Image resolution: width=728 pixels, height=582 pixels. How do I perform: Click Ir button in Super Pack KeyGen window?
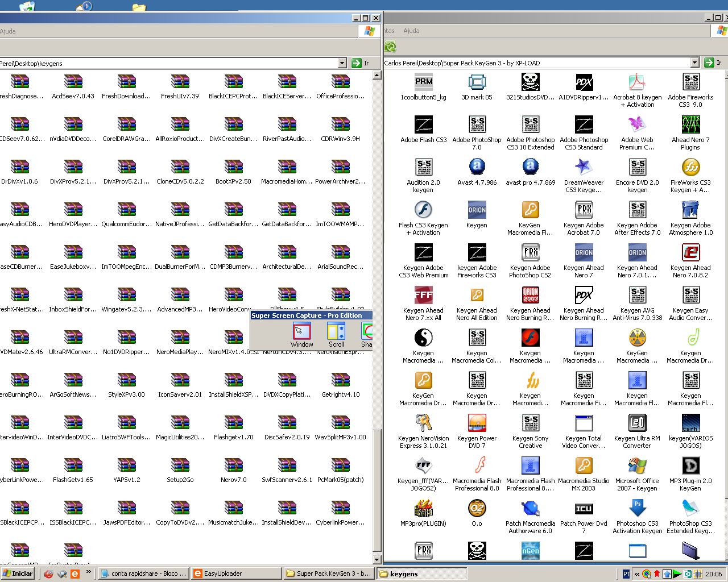pyautogui.click(x=713, y=63)
